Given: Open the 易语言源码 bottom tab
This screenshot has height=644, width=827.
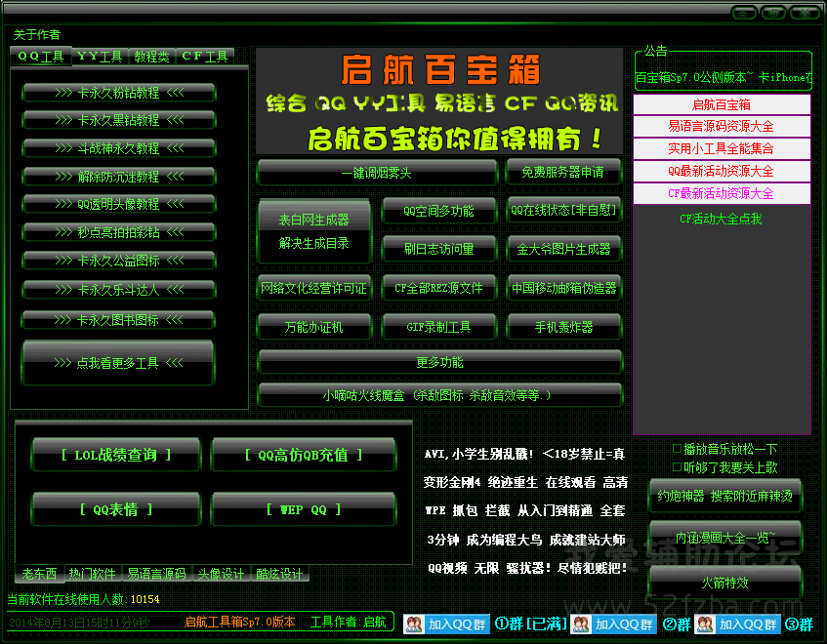Looking at the screenshot, I should [156, 574].
